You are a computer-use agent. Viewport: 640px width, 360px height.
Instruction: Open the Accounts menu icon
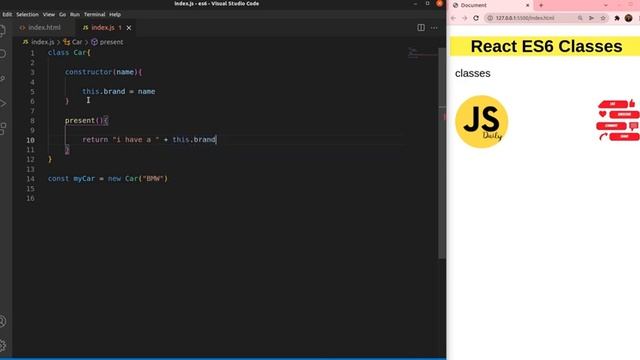tap(2, 322)
